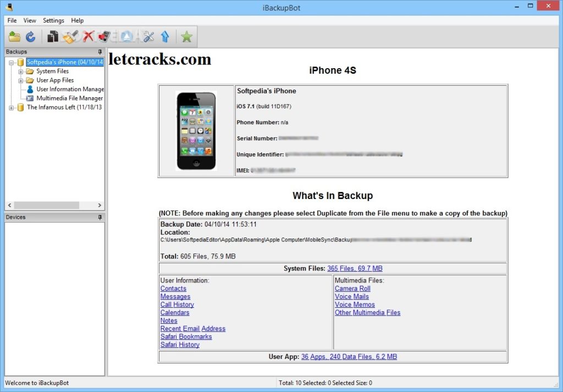Open Multimedia File Manager tree item

[x=70, y=98]
